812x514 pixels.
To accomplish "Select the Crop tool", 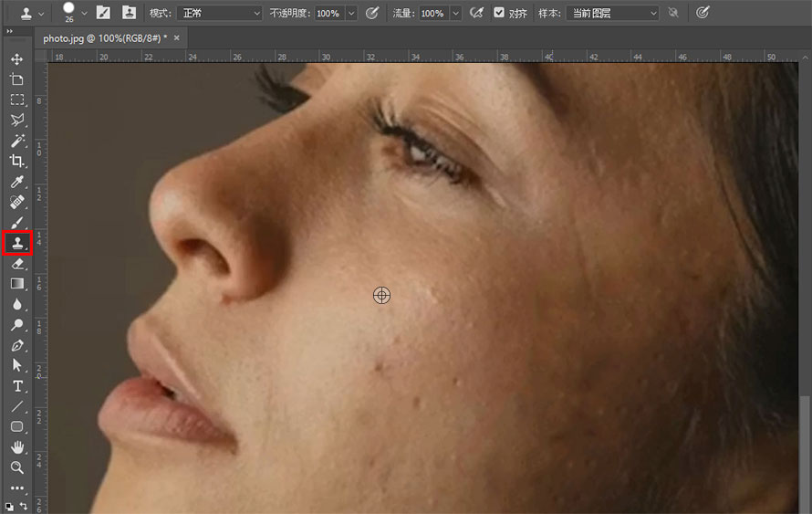I will point(17,162).
